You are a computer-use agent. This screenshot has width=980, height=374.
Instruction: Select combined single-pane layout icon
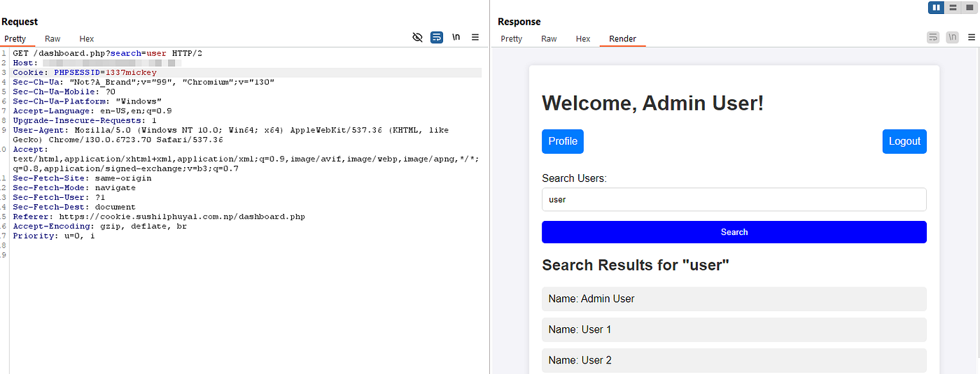[969, 8]
